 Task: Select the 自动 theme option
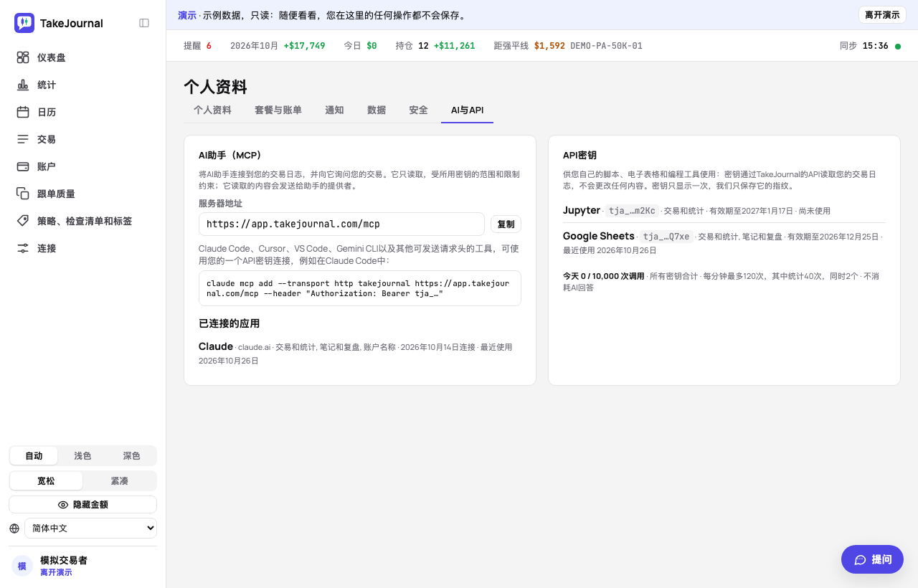pyautogui.click(x=34, y=456)
